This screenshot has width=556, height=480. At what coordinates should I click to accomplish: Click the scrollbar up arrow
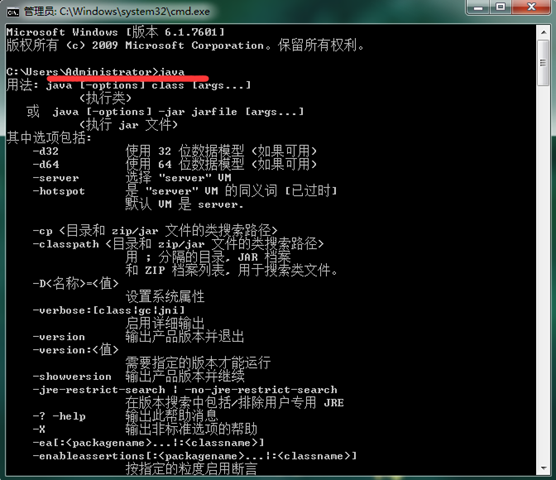[x=543, y=32]
